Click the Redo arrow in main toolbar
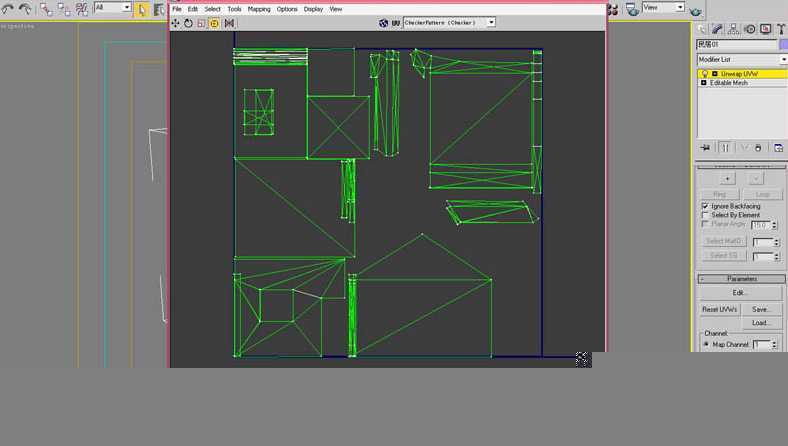 (x=24, y=9)
